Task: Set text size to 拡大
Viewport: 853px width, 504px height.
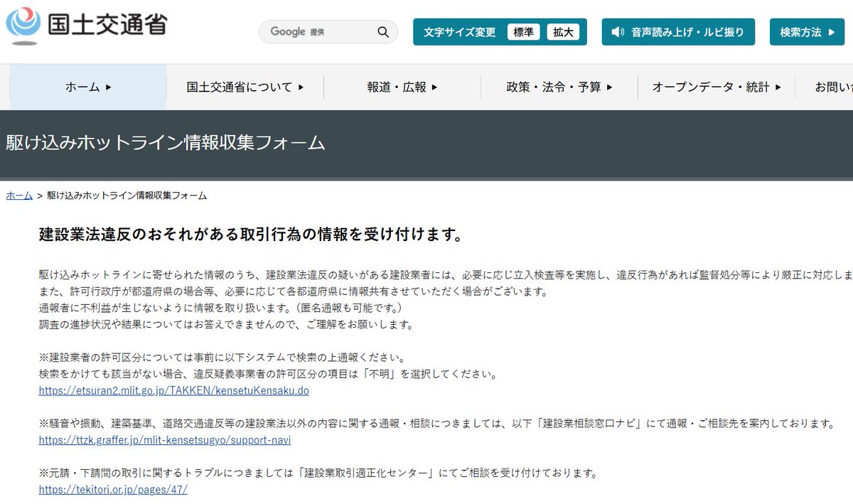Action: 563,32
